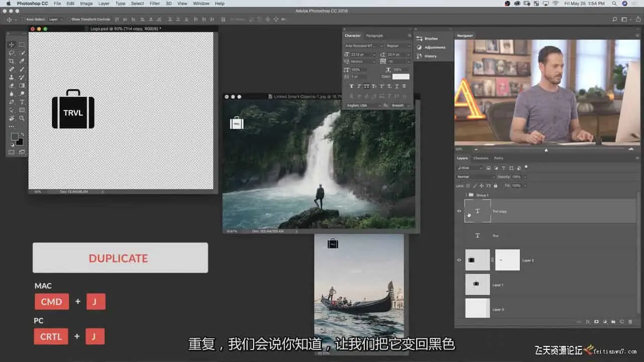
Task: Select the Spot Healing Brush tool
Action: pos(12,69)
